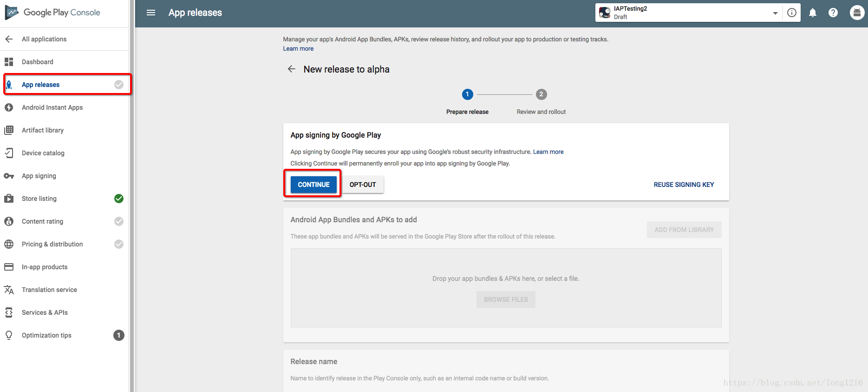Image resolution: width=868 pixels, height=392 pixels.
Task: Click the grey check next to App releases
Action: 119,85
